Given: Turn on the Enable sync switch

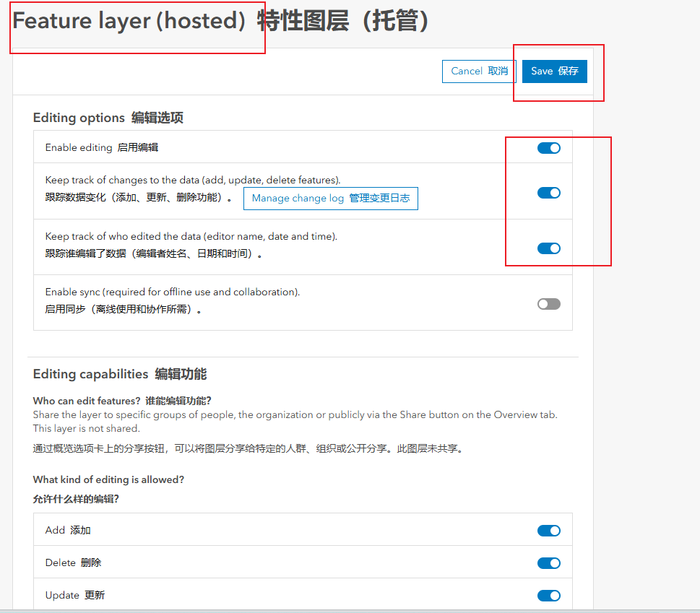Looking at the screenshot, I should click(549, 304).
